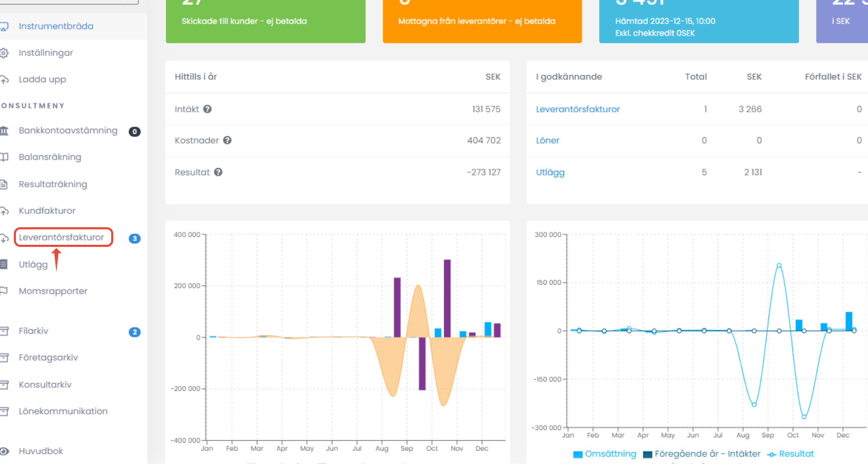Click green card Skickade till kunder
The width and height of the screenshot is (868, 464).
(x=265, y=21)
